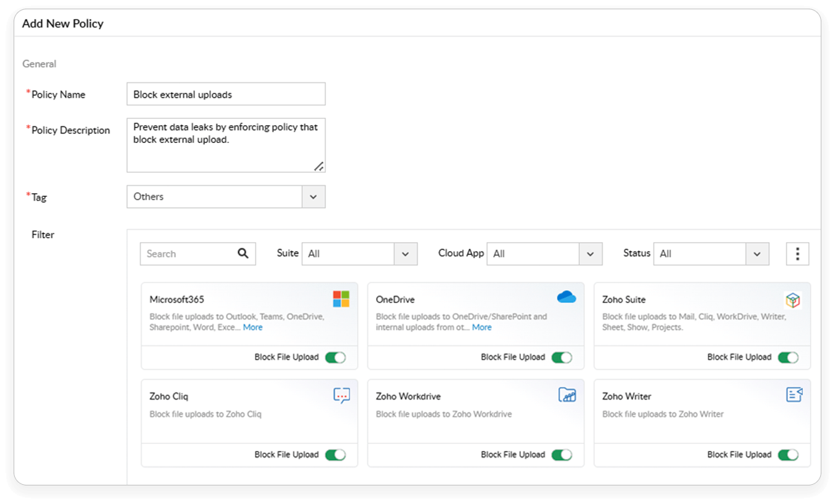Toggle Block File Upload for Zoho Suite
The width and height of the screenshot is (835, 504).
click(x=789, y=357)
